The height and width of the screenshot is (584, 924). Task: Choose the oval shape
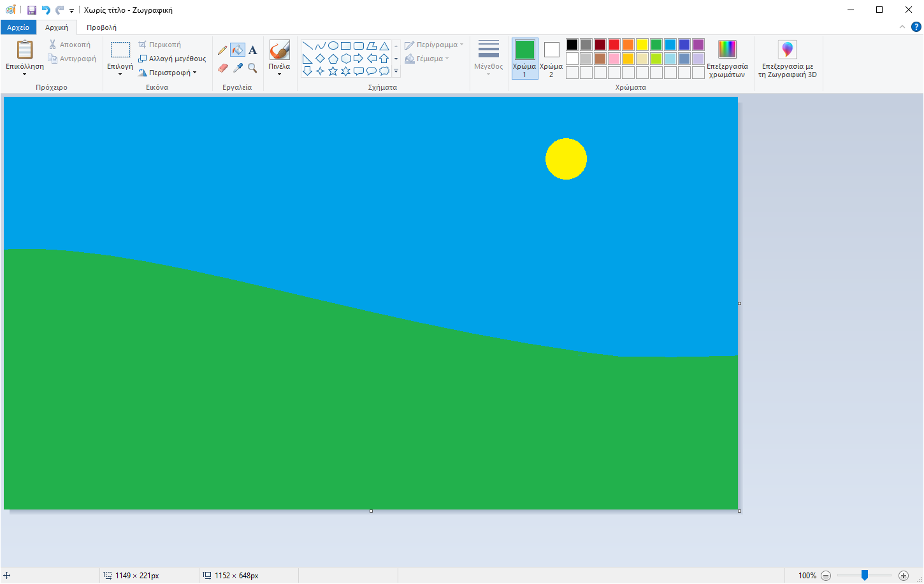[x=333, y=46]
